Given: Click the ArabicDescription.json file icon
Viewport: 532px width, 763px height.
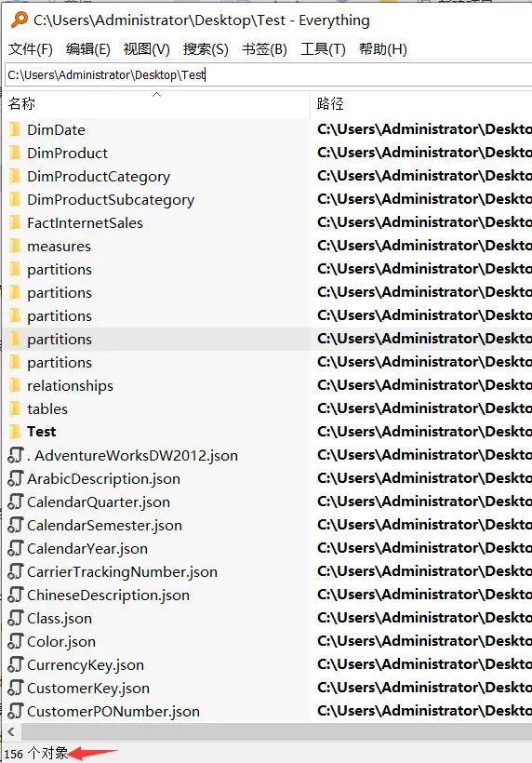Looking at the screenshot, I should (x=15, y=479).
